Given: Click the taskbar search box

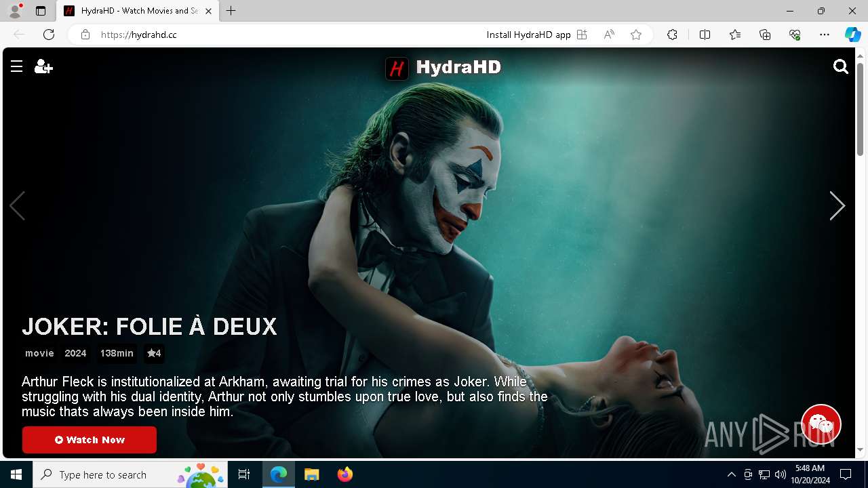Looking at the screenshot, I should 130,474.
